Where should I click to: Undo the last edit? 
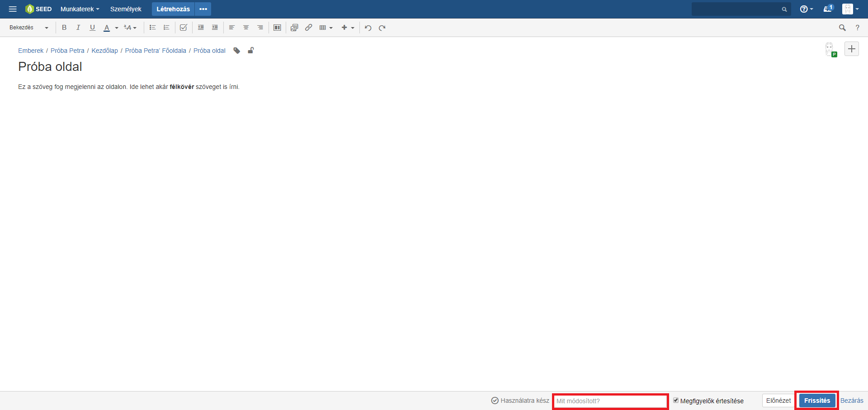(368, 28)
